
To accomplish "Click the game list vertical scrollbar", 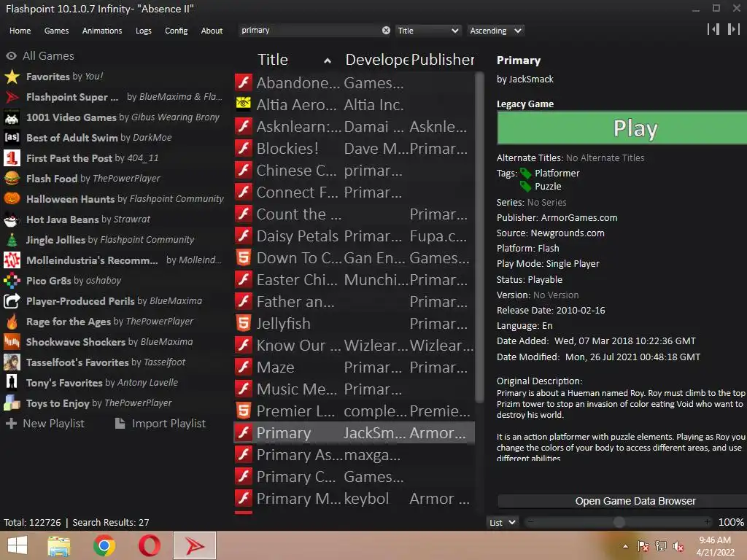I will (x=479, y=237).
